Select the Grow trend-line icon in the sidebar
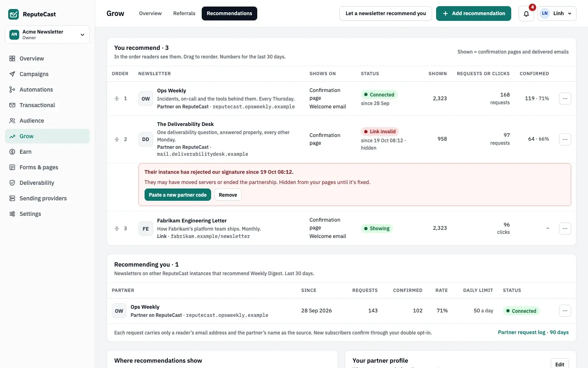The height and width of the screenshot is (368, 588). 12,136
